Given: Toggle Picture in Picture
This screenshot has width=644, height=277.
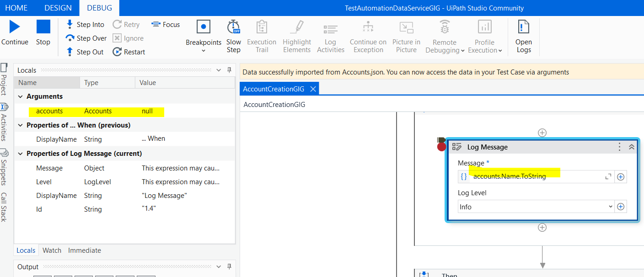Looking at the screenshot, I should [406, 36].
